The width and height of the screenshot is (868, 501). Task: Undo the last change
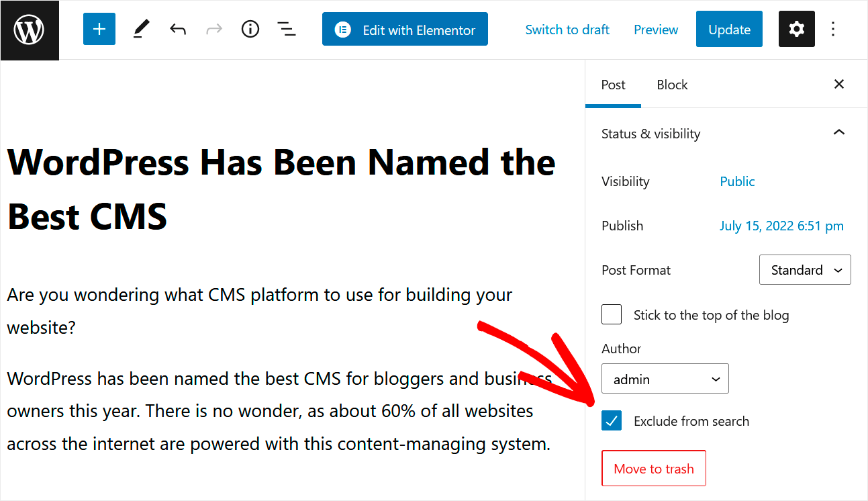(x=177, y=29)
